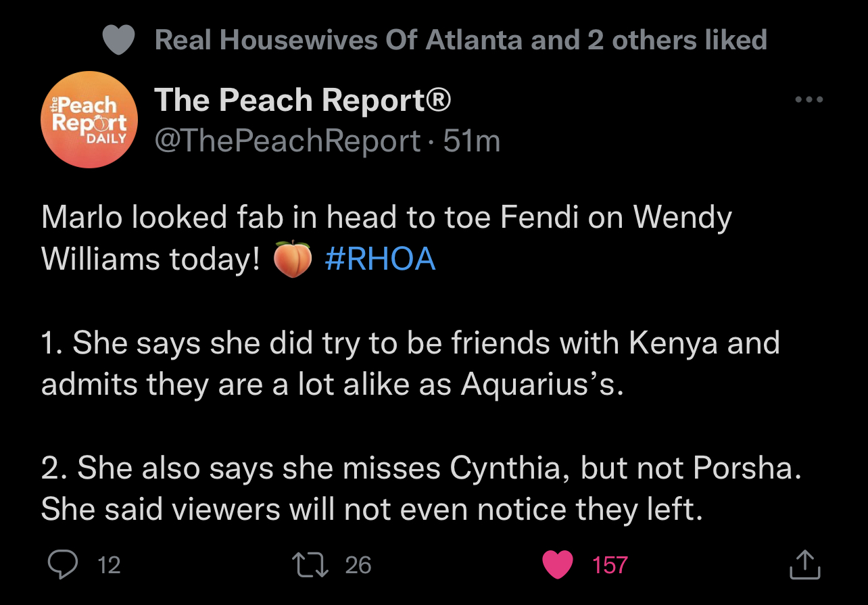Viewport: 868px width, 605px height.
Task: Click the 51m timestamp
Action: (473, 141)
